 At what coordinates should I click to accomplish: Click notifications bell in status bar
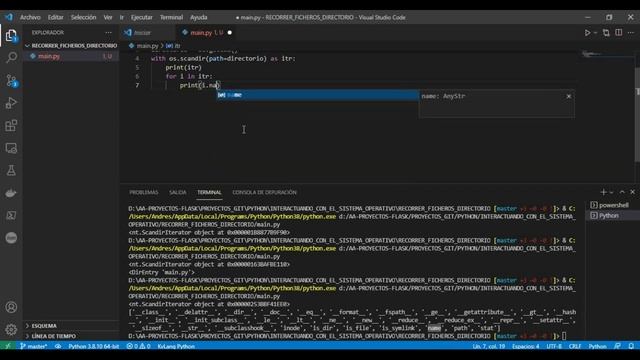(631, 346)
